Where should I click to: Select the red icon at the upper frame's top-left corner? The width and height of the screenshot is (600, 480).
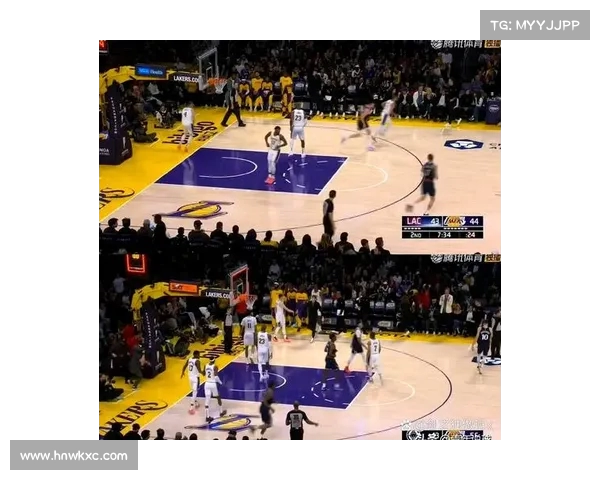(103, 45)
